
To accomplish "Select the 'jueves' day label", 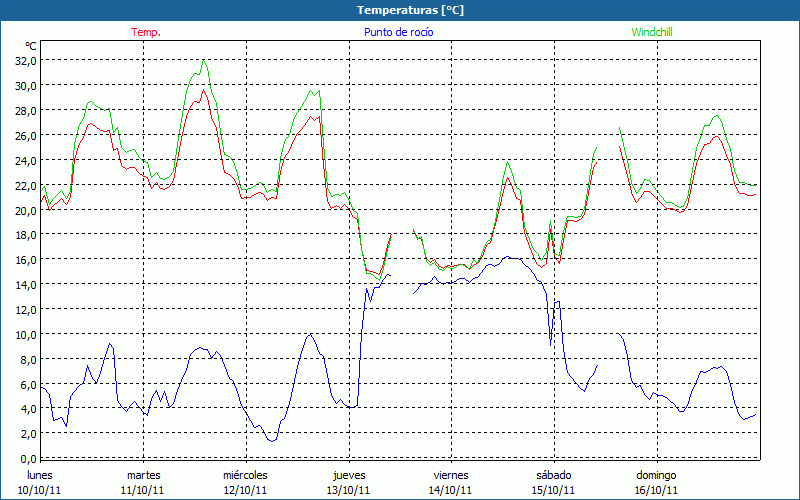I will (348, 475).
